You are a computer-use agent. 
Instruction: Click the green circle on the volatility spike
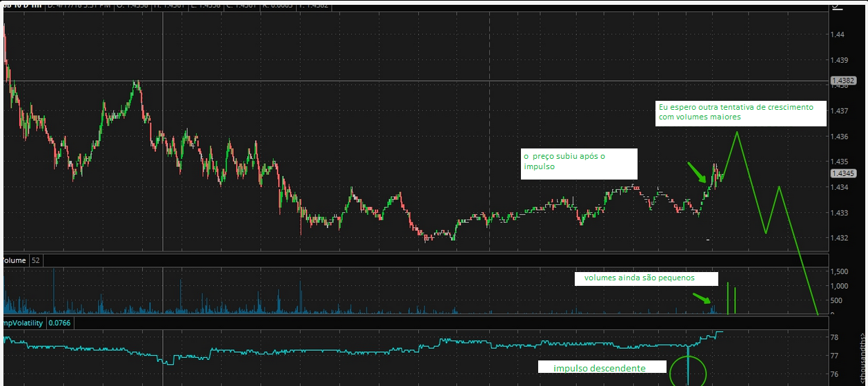click(688, 371)
